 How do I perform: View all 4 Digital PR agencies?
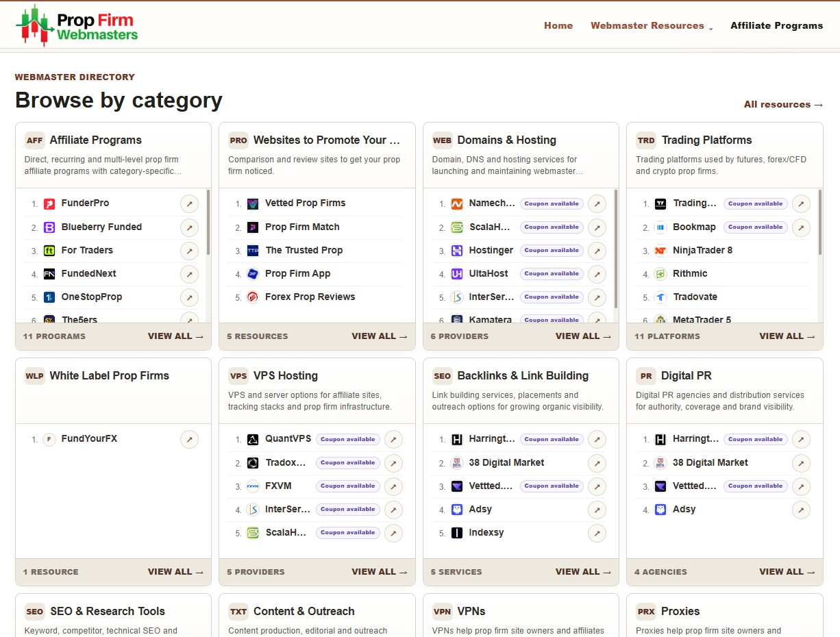click(x=787, y=572)
